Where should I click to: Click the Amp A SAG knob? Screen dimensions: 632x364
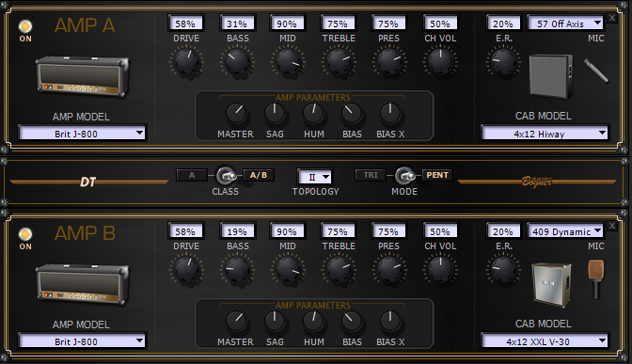coord(275,113)
